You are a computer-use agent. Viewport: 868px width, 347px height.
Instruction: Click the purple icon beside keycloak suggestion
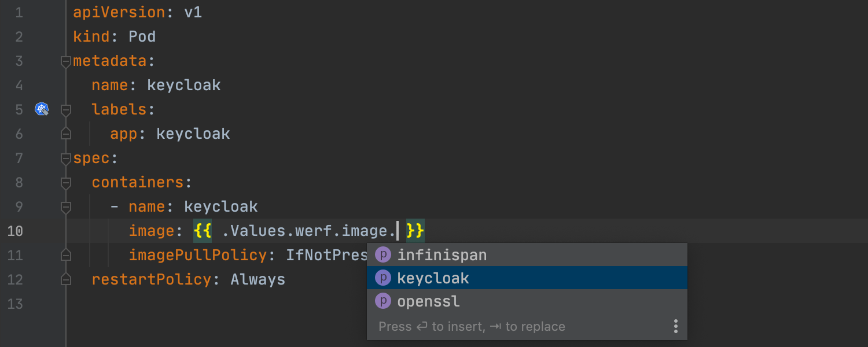pos(383,278)
